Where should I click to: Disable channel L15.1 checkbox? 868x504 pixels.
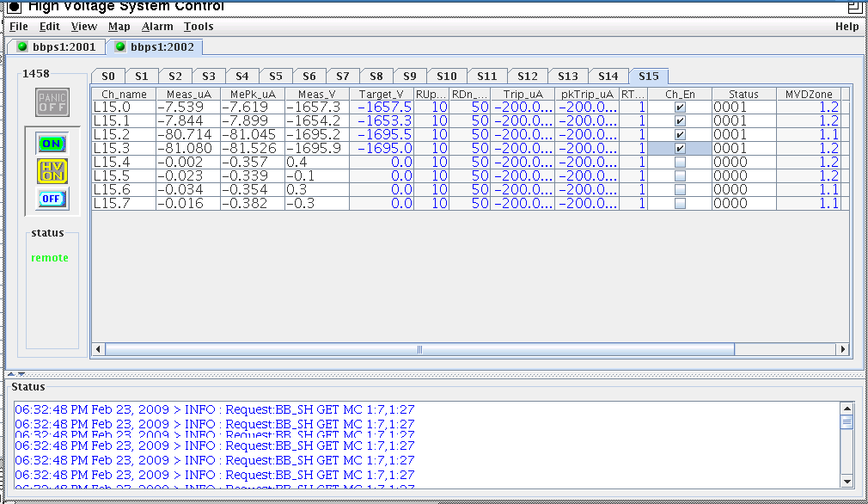[680, 121]
